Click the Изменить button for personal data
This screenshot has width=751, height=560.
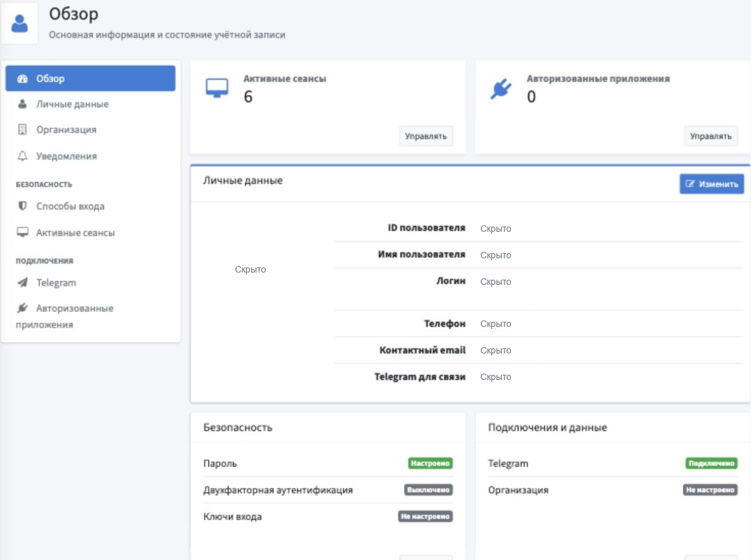click(x=712, y=184)
